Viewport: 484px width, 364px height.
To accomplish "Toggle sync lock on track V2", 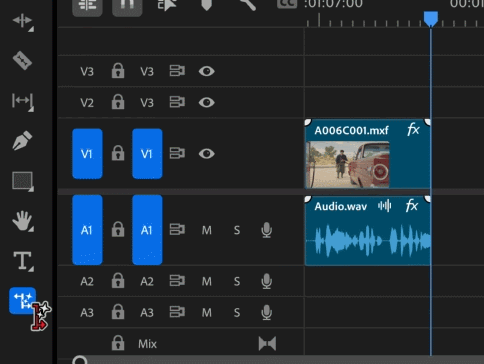I will pyautogui.click(x=177, y=102).
